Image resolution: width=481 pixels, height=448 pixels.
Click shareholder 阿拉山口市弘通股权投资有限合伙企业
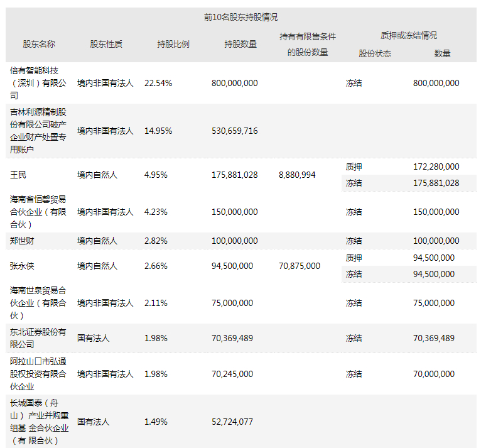click(x=38, y=374)
